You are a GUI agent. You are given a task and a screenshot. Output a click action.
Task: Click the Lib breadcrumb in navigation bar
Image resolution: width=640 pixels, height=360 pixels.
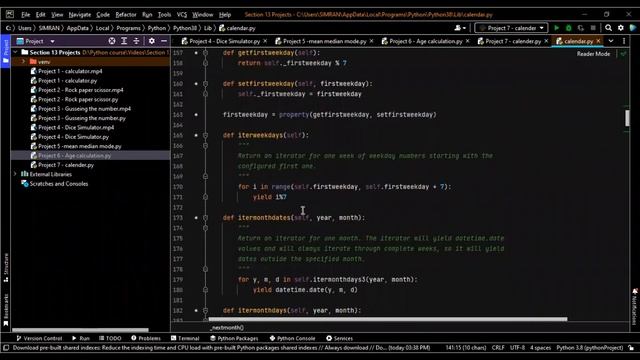click(208, 28)
